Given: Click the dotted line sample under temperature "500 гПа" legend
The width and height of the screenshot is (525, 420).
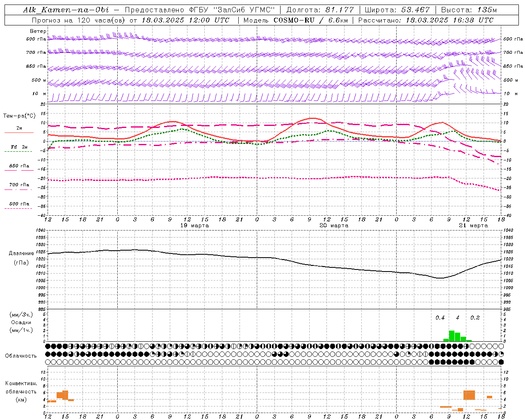Looking at the screenshot, I should pos(18,208).
